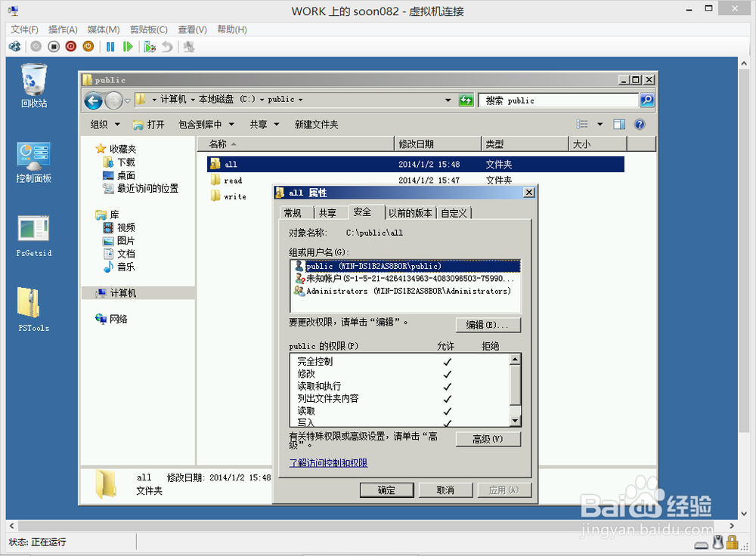Open the 查看(V) menu
The image size is (756, 556).
click(192, 29)
